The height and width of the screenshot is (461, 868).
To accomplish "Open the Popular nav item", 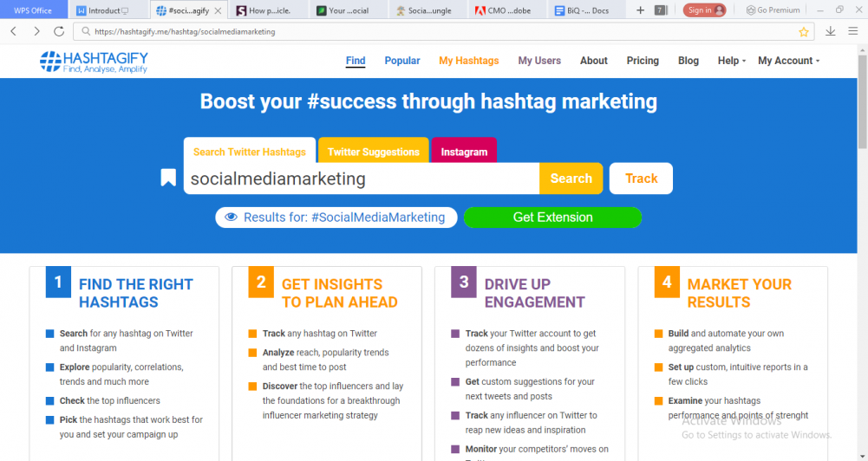I will pyautogui.click(x=402, y=61).
